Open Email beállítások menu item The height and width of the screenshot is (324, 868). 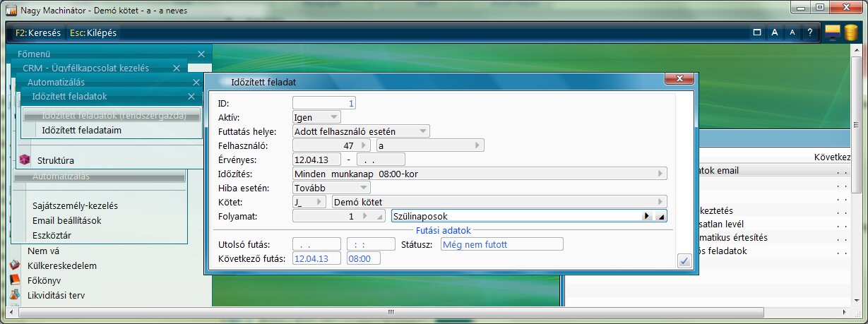pos(67,220)
